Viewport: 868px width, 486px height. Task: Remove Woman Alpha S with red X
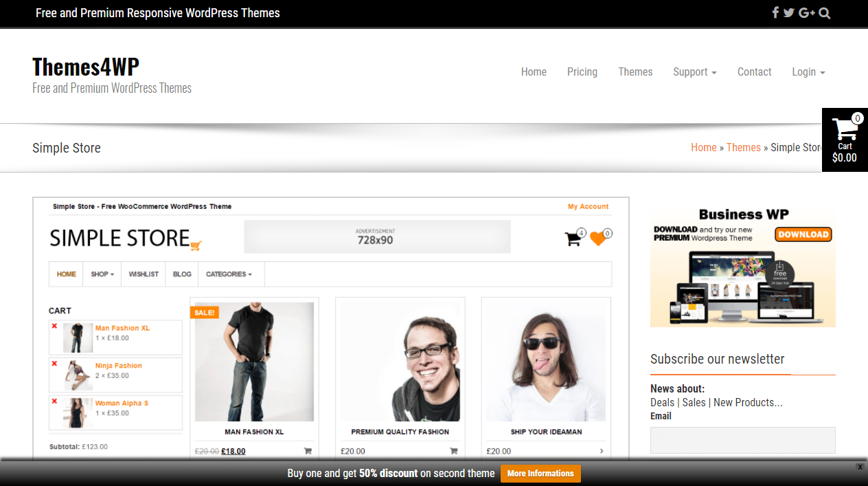(54, 401)
